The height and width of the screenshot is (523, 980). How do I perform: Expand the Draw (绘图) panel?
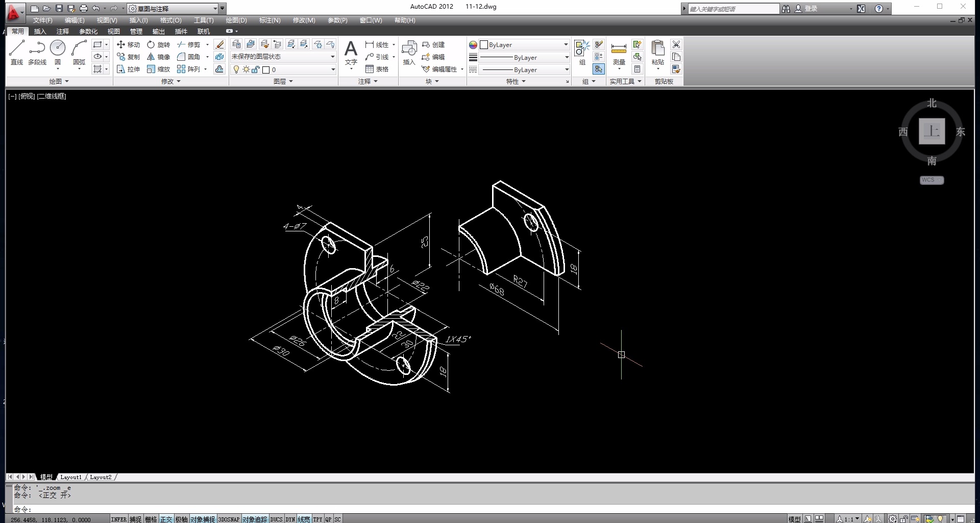click(59, 81)
